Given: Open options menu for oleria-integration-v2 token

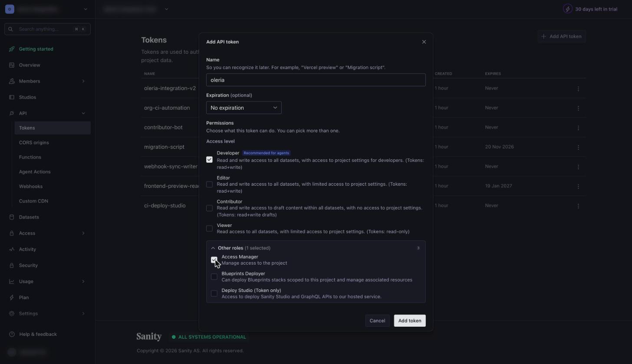Looking at the screenshot, I should click(x=578, y=89).
